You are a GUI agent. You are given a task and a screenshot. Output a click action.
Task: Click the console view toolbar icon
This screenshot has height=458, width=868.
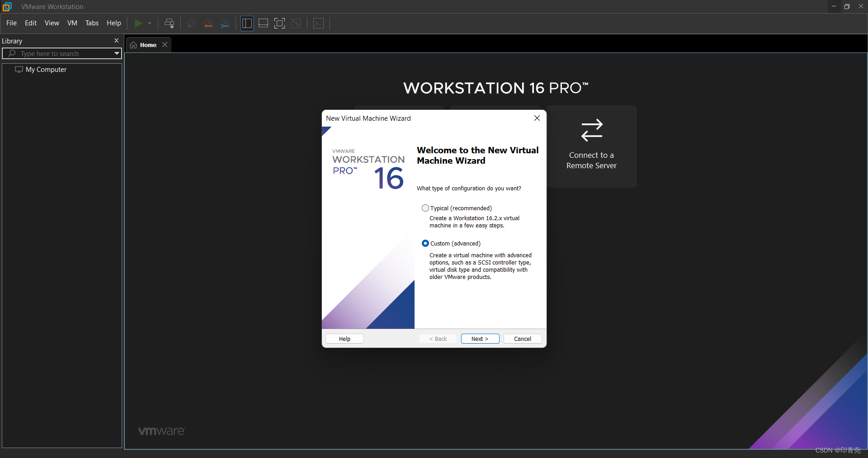click(319, 24)
